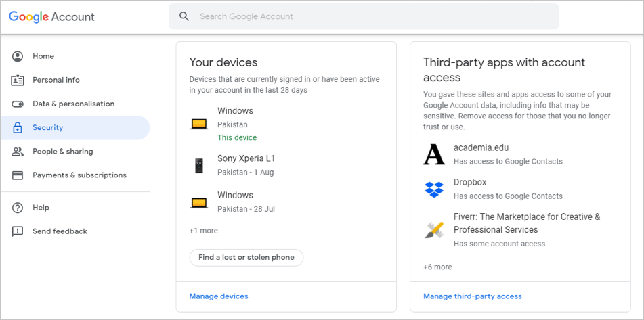Image resolution: width=644 pixels, height=320 pixels.
Task: Open the Home sidebar item
Action: 43,56
